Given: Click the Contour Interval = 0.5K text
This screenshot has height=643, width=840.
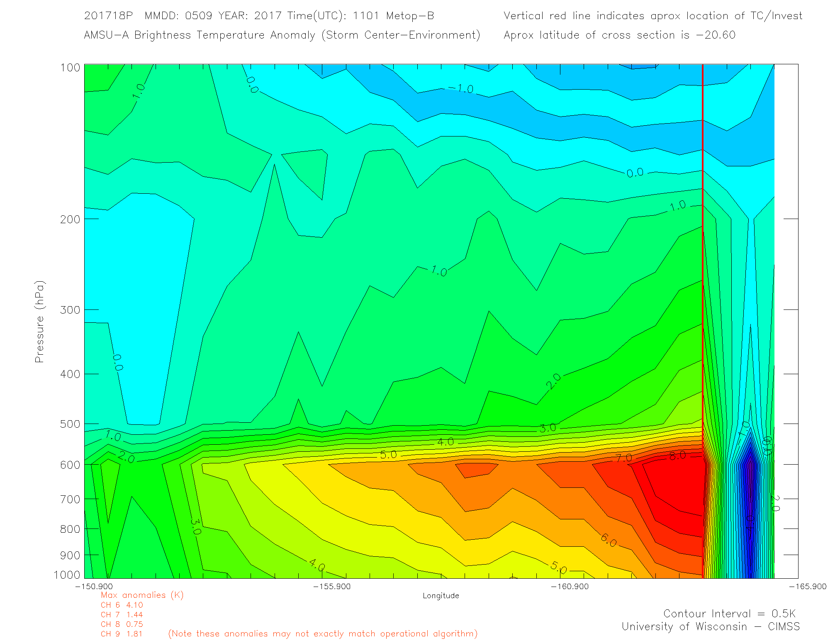Looking at the screenshot, I should [x=729, y=614].
